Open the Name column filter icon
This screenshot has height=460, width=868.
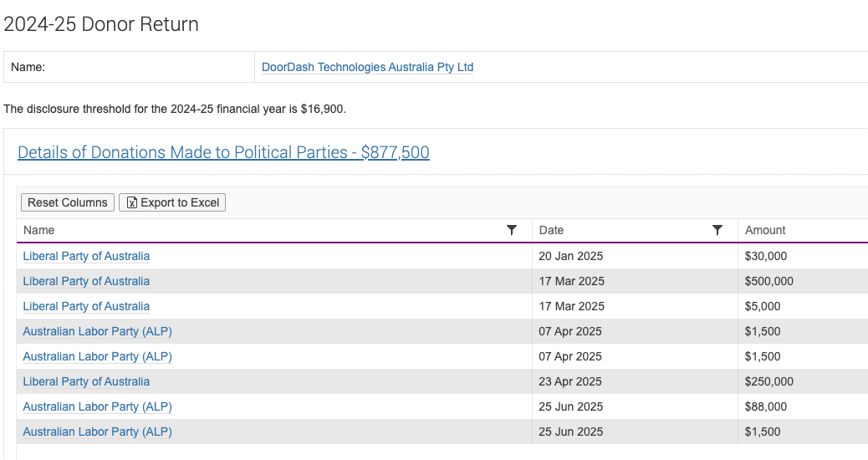point(512,230)
